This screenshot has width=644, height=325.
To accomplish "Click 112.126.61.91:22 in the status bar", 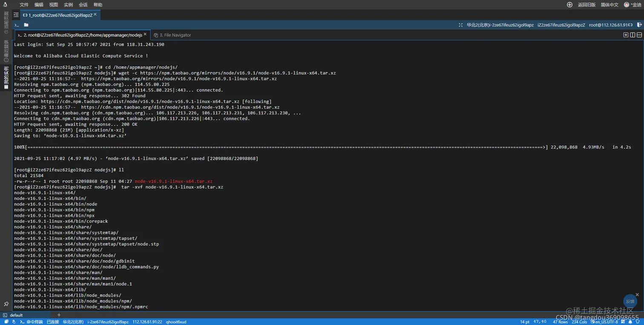I will [x=147, y=322].
